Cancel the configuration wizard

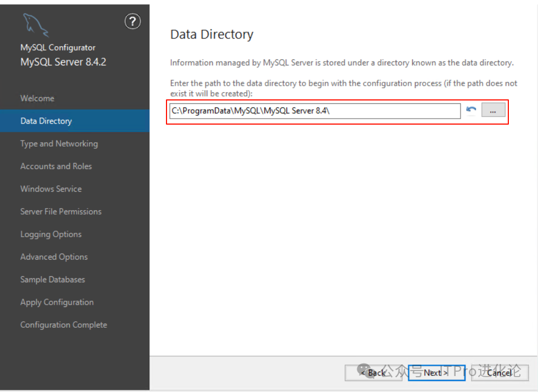click(x=500, y=373)
